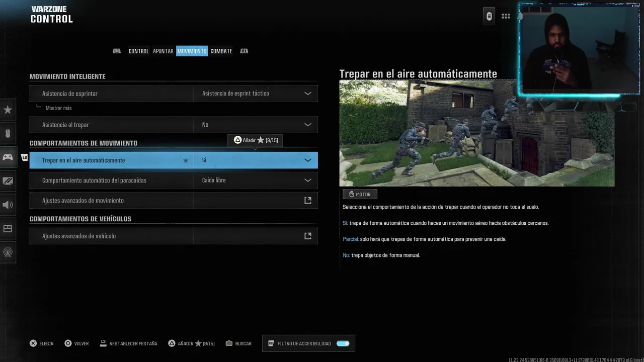
Task: Click the L3 Restablecer pestaña icon
Action: [x=103, y=343]
